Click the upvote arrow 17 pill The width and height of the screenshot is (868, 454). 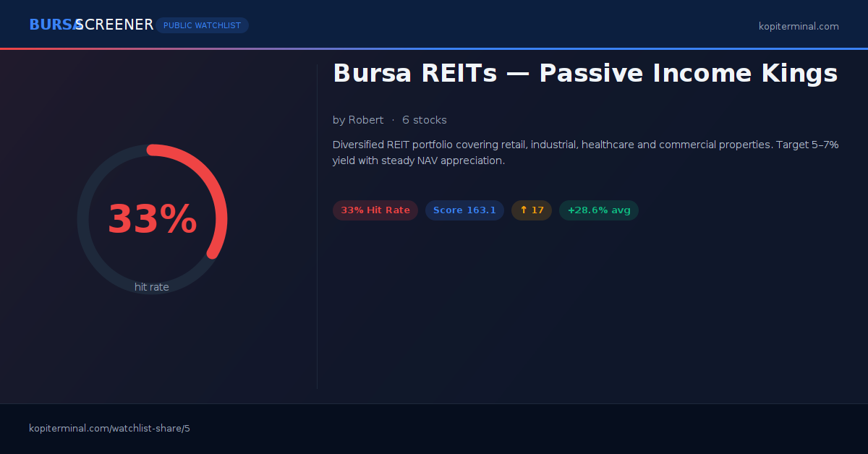(532, 210)
